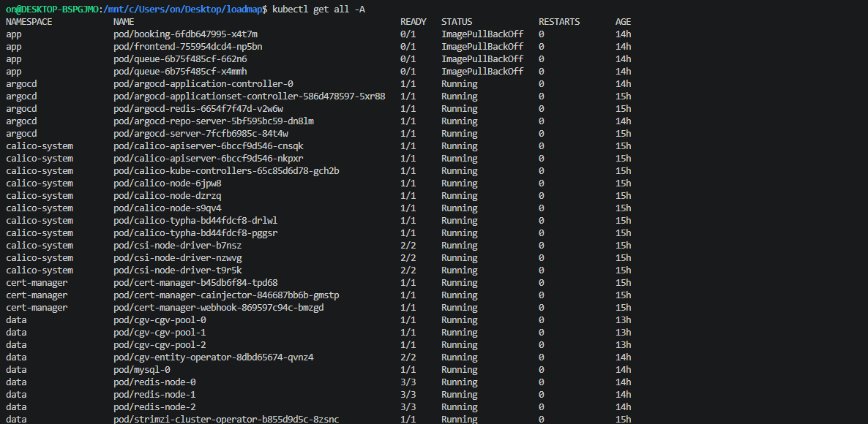Select pod/calico-node-dzrzq
The width and height of the screenshot is (868, 424).
click(x=167, y=196)
